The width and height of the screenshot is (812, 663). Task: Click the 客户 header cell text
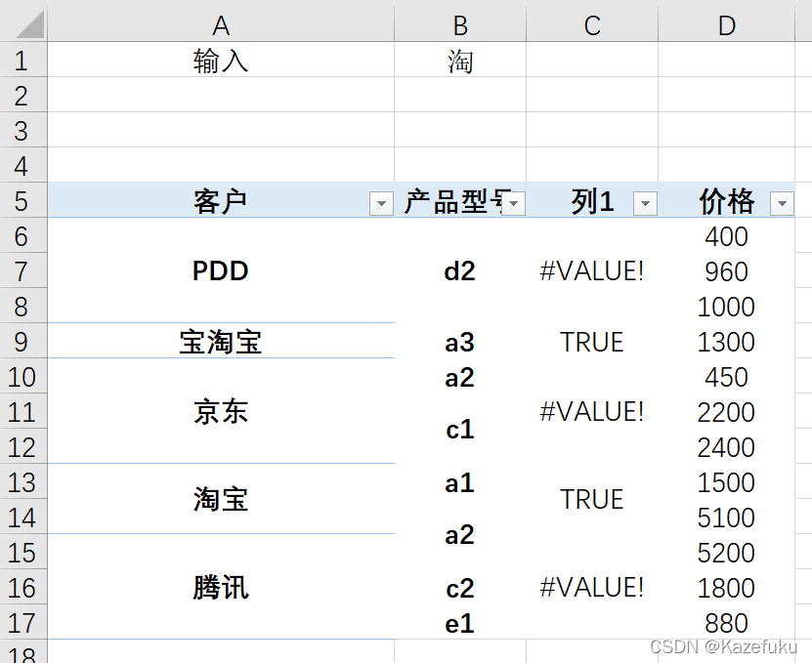pos(220,201)
